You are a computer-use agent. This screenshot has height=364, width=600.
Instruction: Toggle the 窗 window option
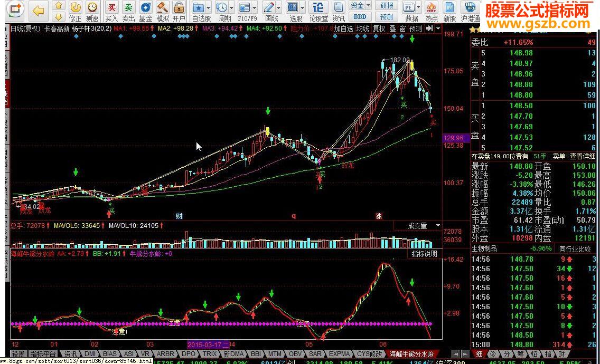pyautogui.click(x=402, y=28)
